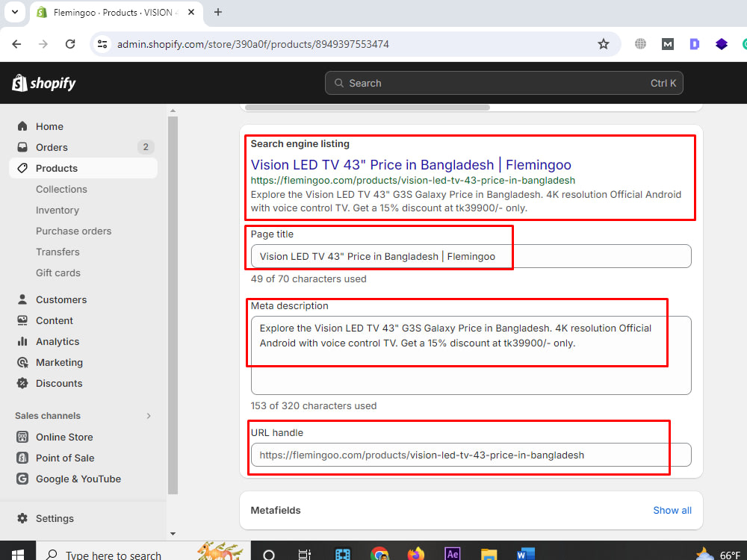
Task: Click the Marketing target icon
Action: [22, 362]
